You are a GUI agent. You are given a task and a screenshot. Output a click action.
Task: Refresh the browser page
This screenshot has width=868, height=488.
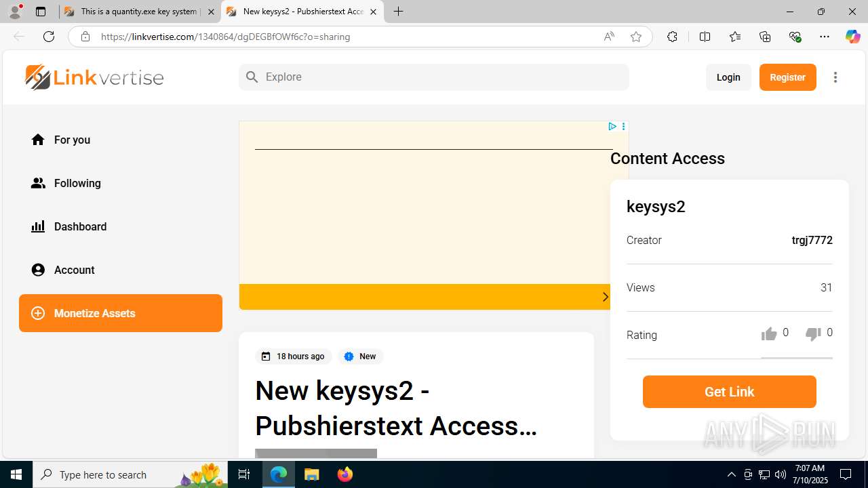49,37
